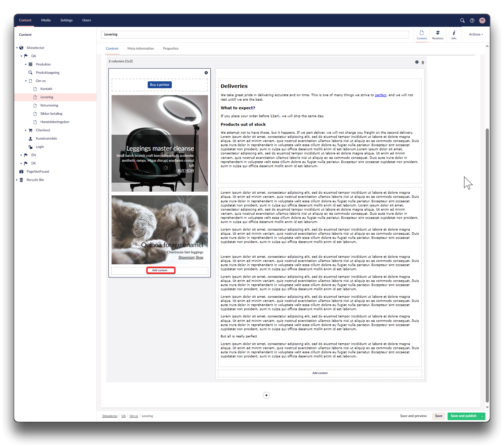Collapse the Om os tree node
This screenshot has width=504, height=447.
pyautogui.click(x=26, y=81)
